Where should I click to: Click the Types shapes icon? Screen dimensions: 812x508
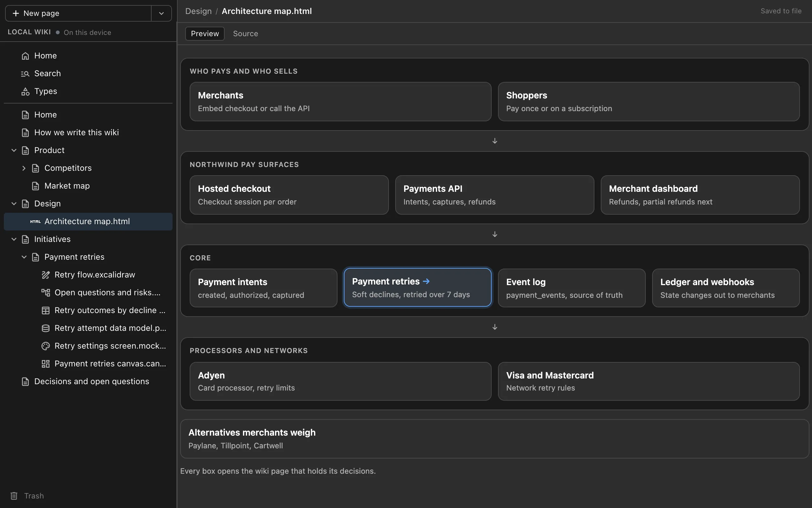coord(25,91)
